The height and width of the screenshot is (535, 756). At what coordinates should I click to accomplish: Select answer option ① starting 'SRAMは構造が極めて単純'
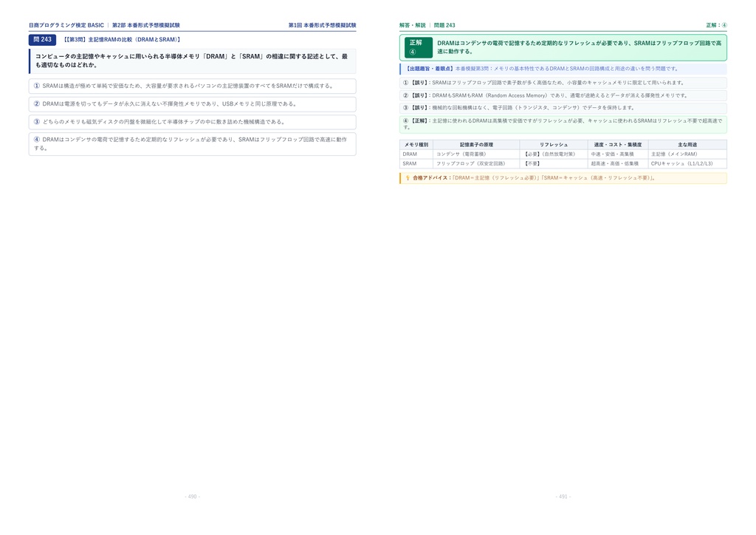(193, 86)
